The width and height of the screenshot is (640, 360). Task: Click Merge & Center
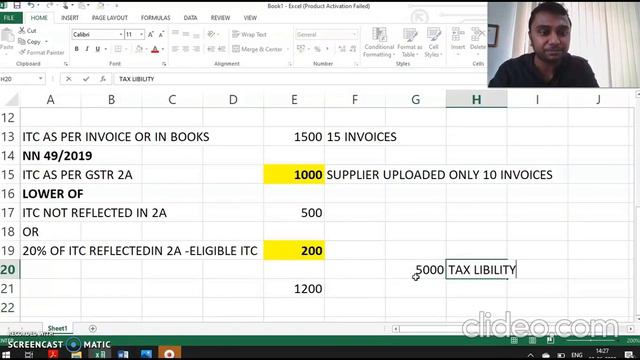pos(257,49)
